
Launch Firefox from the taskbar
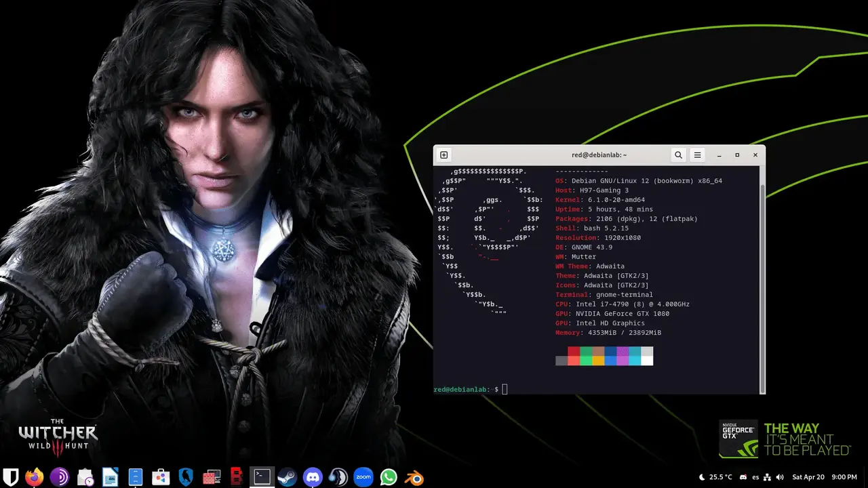35,477
